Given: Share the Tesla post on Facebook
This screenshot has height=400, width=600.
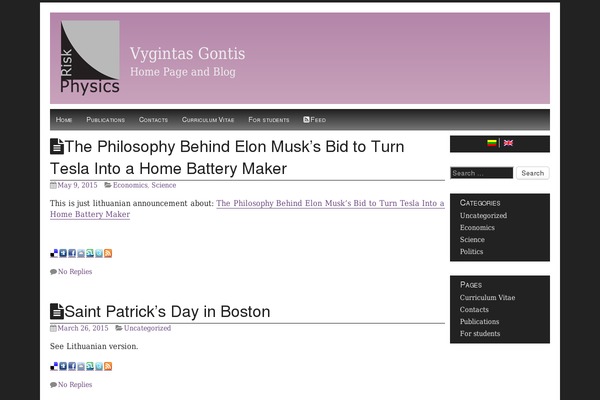Looking at the screenshot, I should (72, 253).
